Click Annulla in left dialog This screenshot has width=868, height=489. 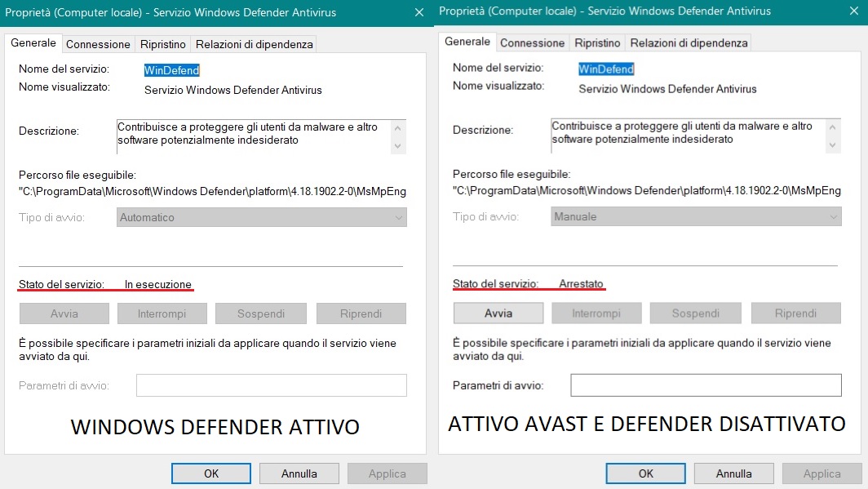pos(299,473)
